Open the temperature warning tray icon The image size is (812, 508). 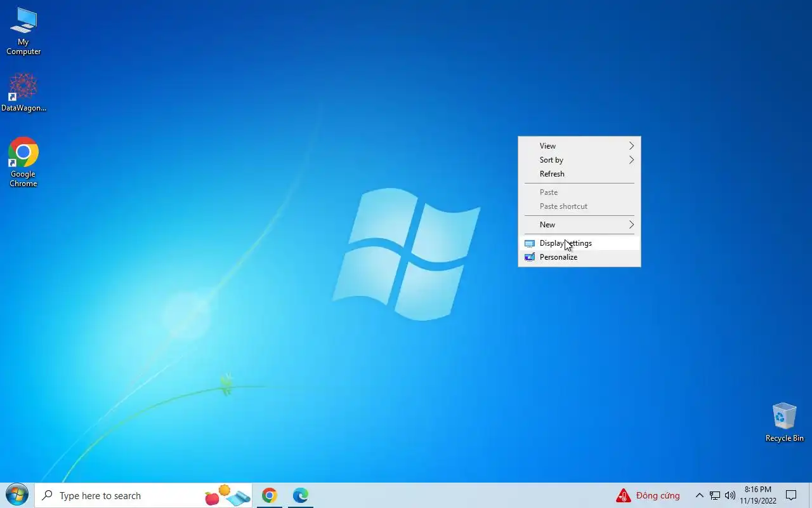coord(624,495)
